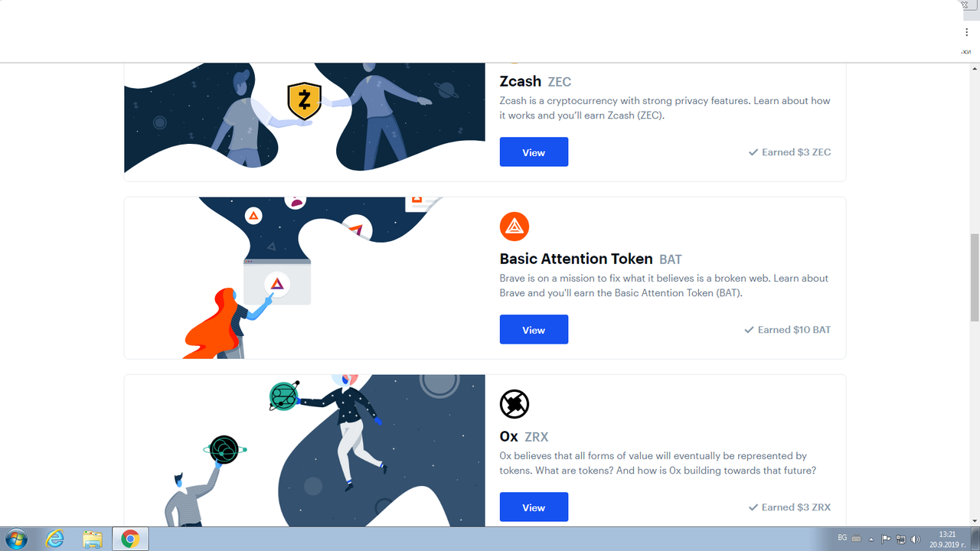Open Chrome's three-dot customize menu
Viewport: 980px width, 551px height.
point(967,33)
